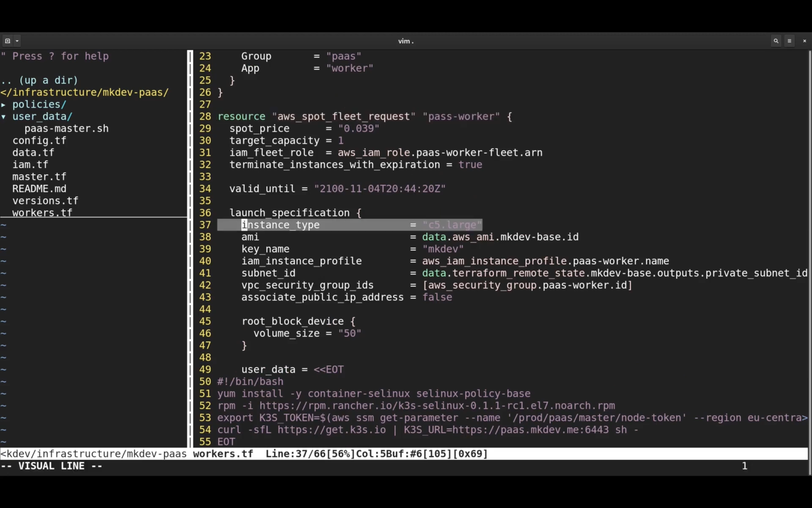Click the rpm.rancher.io URL on line 52
The image size is (812, 508).
click(437, 406)
